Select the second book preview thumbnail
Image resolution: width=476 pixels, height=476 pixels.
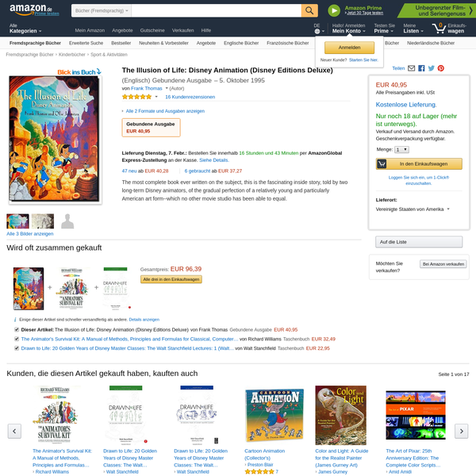(x=43, y=221)
